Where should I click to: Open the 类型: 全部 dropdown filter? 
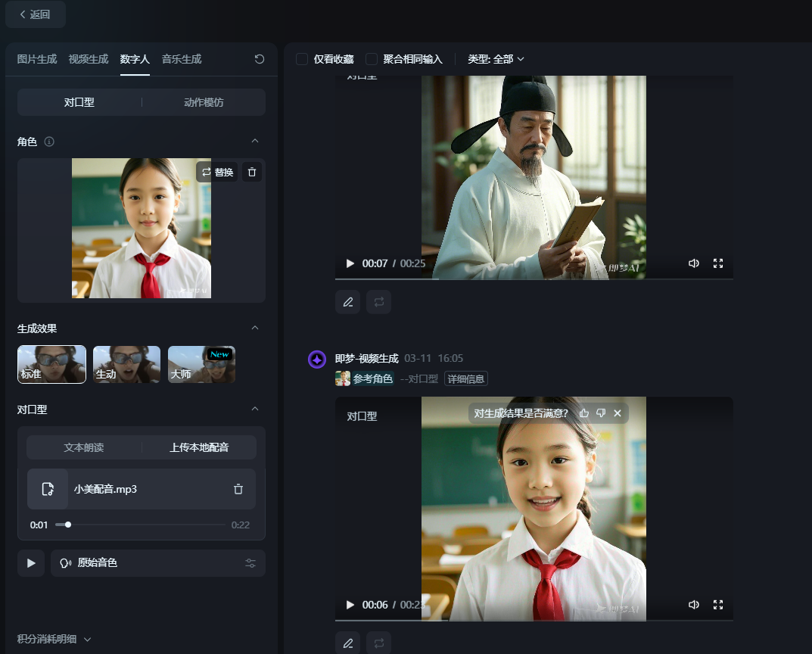496,59
